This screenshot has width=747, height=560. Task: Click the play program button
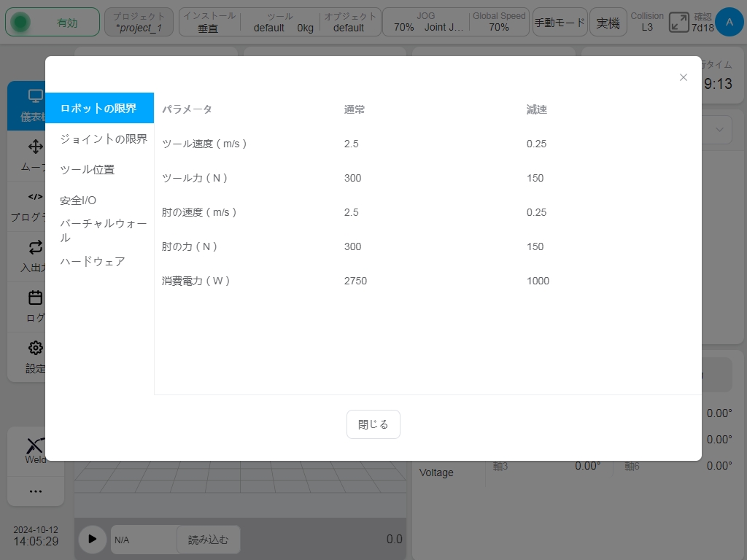click(93, 539)
